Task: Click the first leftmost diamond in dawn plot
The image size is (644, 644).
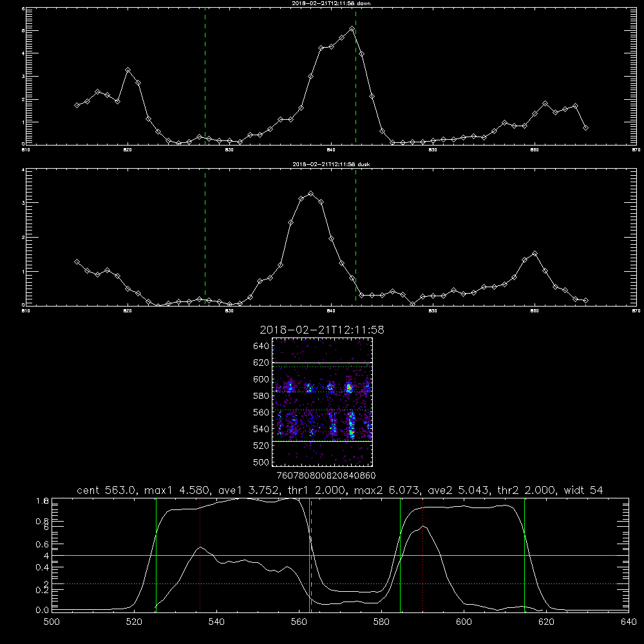Action: click(77, 105)
